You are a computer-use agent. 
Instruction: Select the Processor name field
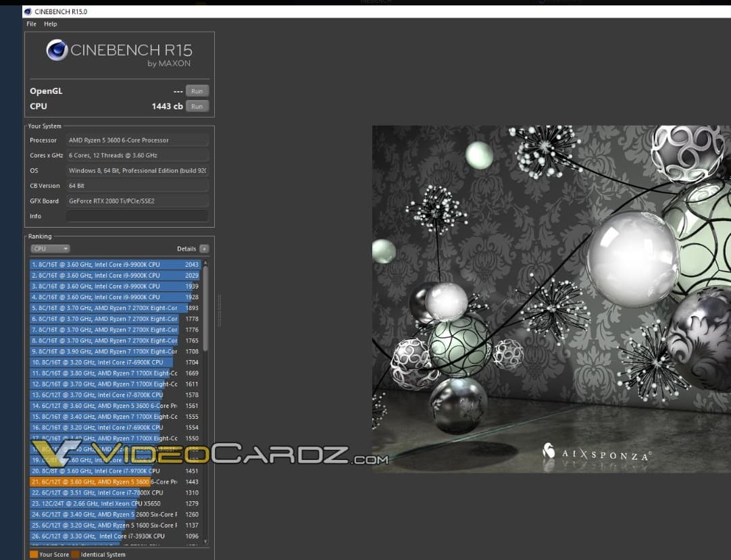[x=138, y=140]
